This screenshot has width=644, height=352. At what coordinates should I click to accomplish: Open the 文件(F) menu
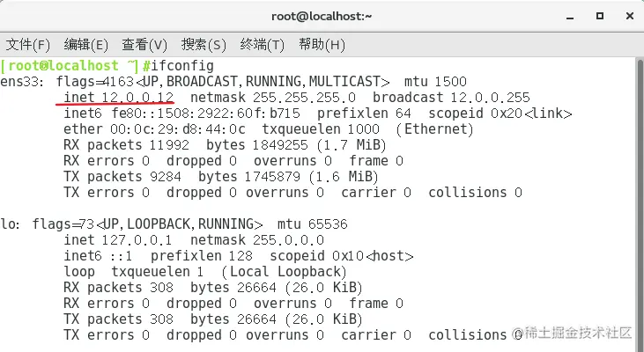[28, 44]
